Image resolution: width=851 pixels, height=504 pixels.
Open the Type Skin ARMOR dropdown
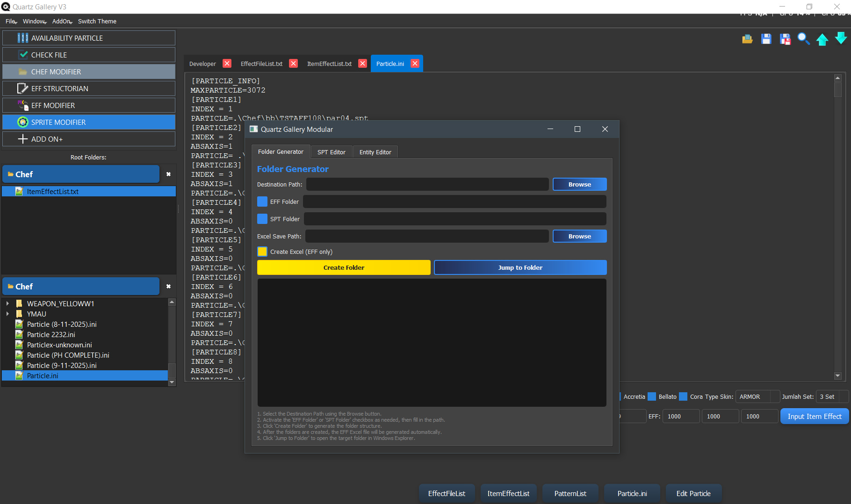click(x=757, y=396)
